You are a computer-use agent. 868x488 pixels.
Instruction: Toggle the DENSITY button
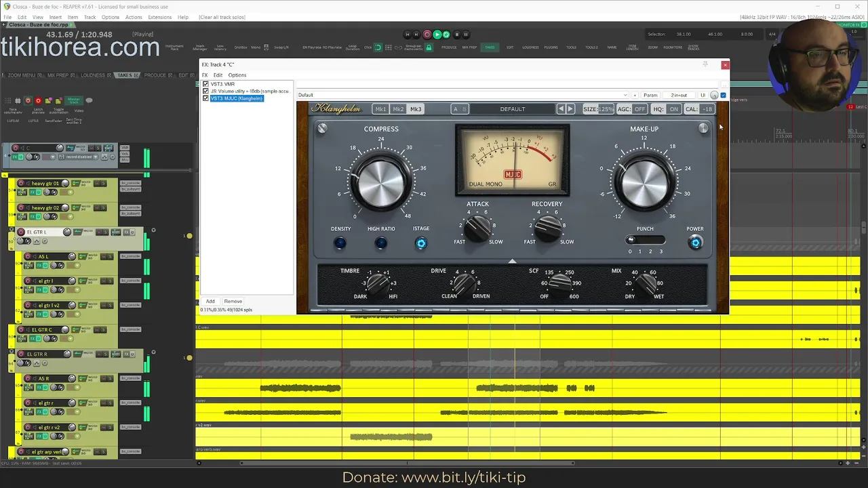(340, 243)
